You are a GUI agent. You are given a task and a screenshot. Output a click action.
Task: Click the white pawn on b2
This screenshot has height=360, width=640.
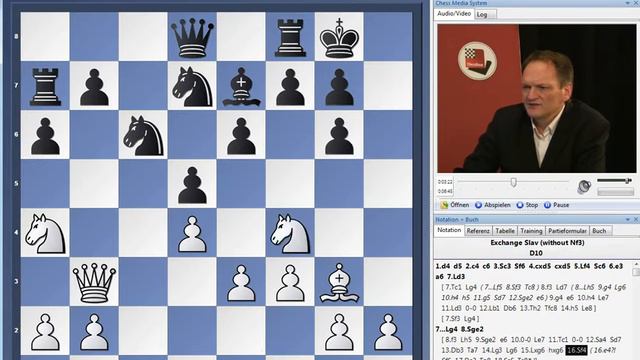94,331
